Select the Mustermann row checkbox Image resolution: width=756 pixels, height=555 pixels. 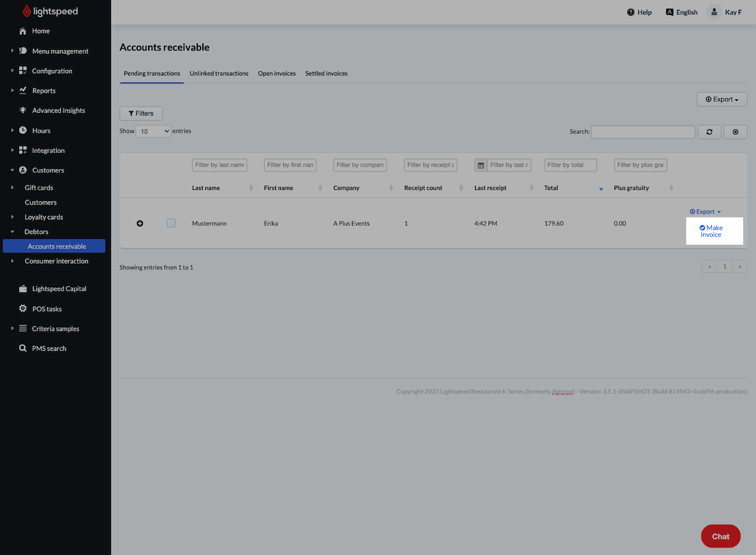171,223
